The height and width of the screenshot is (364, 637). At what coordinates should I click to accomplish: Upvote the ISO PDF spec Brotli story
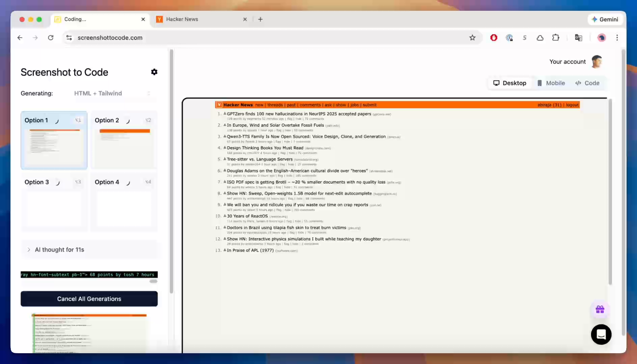pos(225,182)
